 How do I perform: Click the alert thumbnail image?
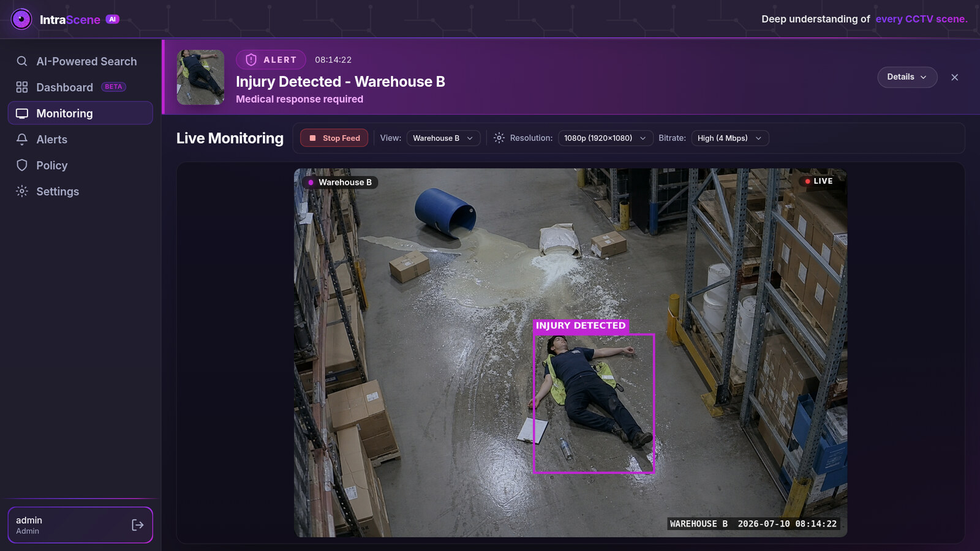(200, 77)
